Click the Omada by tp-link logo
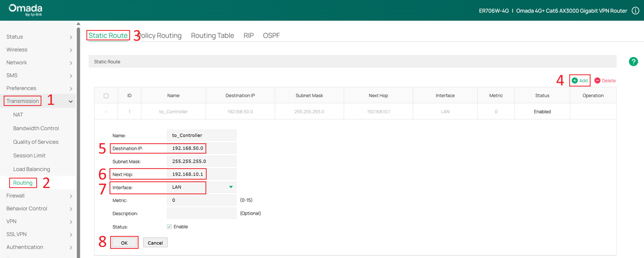The width and height of the screenshot is (644, 258). [25, 10]
